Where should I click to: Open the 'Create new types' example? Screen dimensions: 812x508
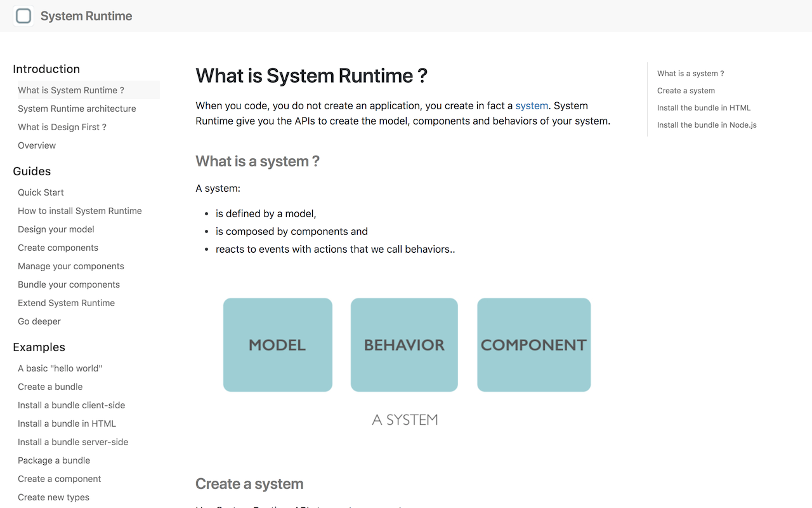click(x=53, y=497)
